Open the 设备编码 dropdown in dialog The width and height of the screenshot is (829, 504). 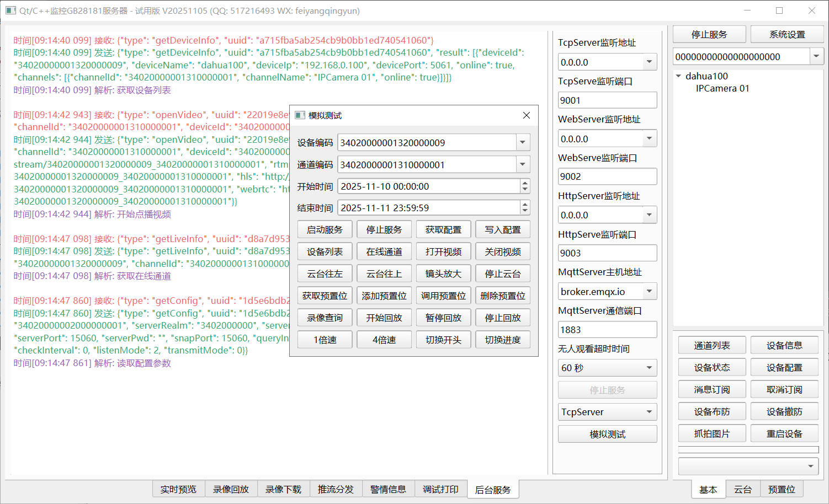[523, 143]
